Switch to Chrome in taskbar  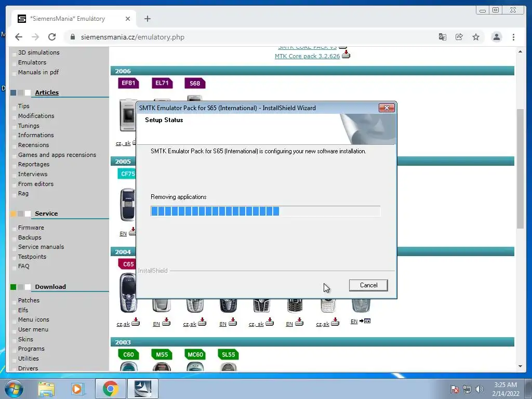coord(111,389)
